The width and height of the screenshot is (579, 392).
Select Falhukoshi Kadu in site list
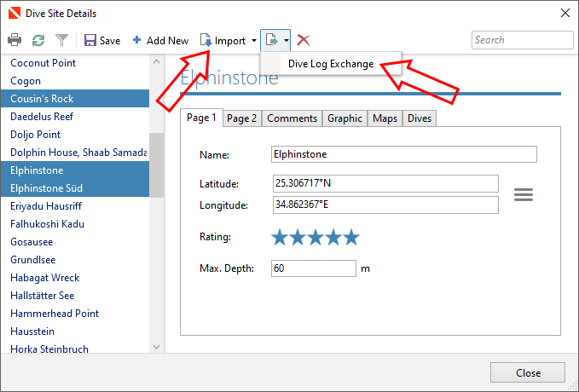coord(75,224)
